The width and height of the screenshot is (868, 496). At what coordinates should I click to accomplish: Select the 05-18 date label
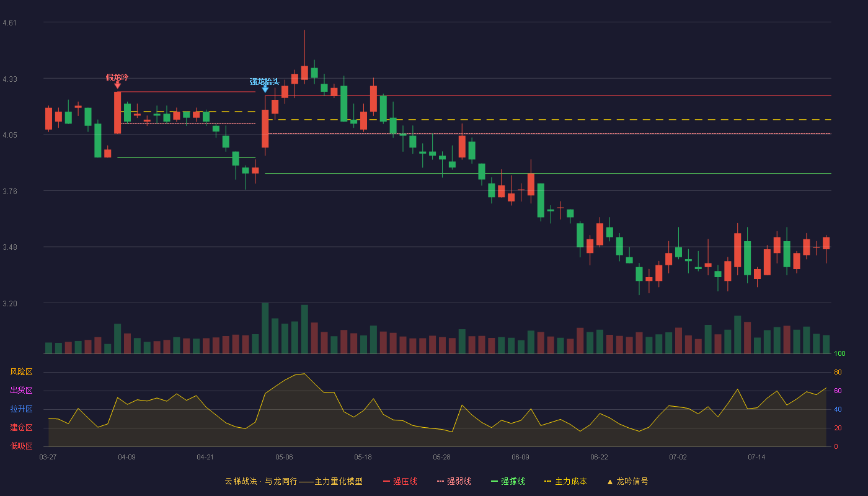pos(363,457)
